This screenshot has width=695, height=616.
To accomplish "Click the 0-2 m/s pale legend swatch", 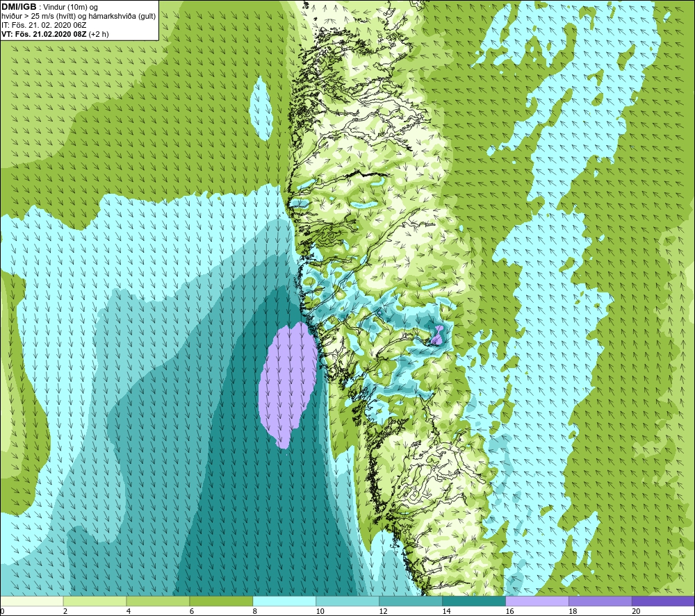I will click(32, 601).
